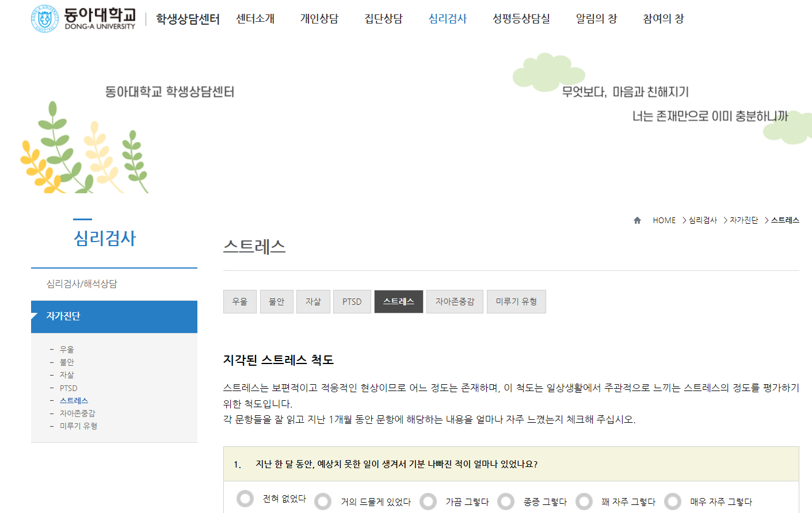Screen dimensions: 812x513
Task: Click the HOME breadcrumb link
Action: [664, 220]
